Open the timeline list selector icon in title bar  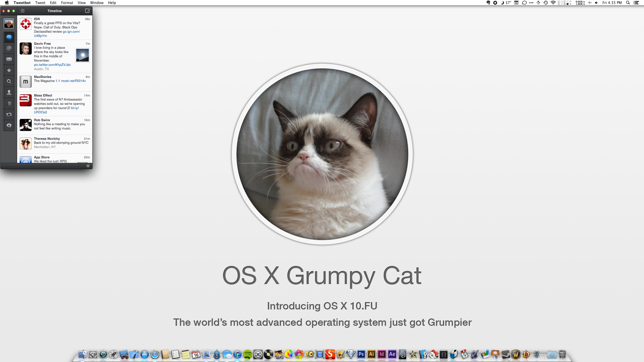point(22,11)
